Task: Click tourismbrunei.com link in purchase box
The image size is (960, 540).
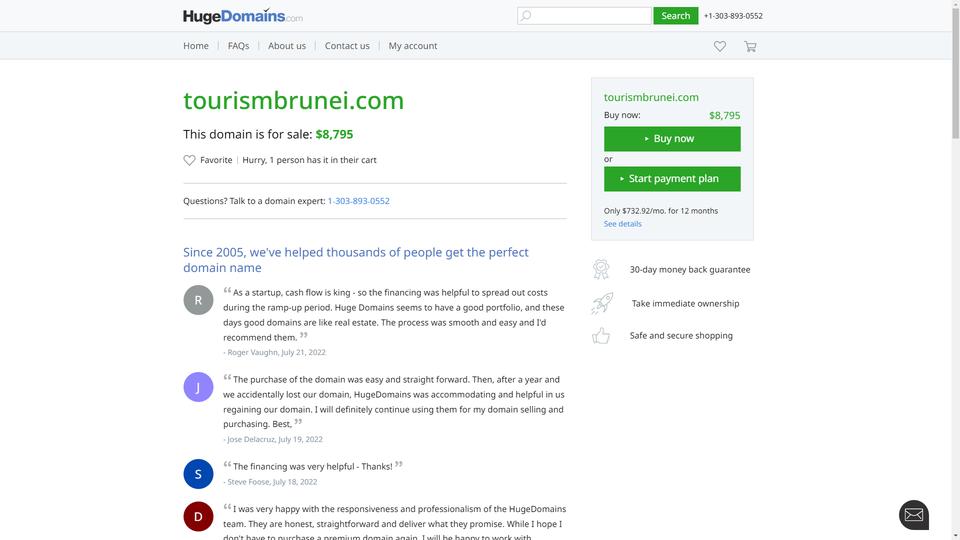Action: [651, 97]
